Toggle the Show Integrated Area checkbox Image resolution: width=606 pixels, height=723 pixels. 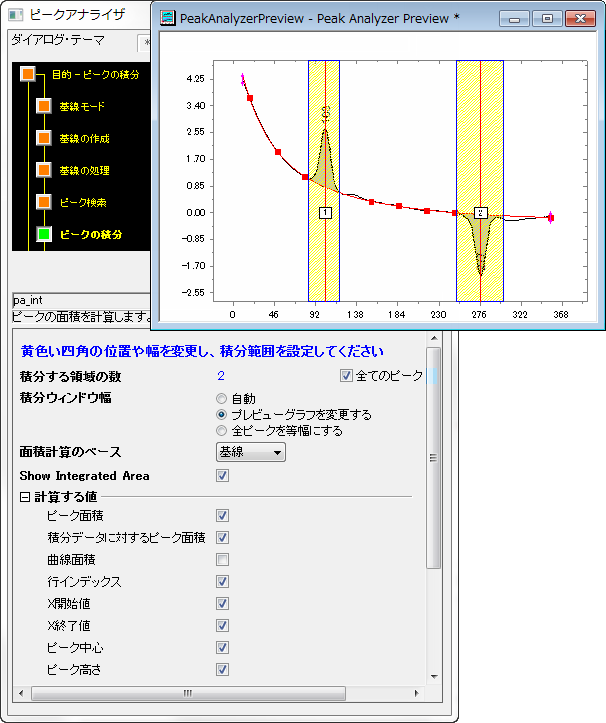(x=222, y=475)
